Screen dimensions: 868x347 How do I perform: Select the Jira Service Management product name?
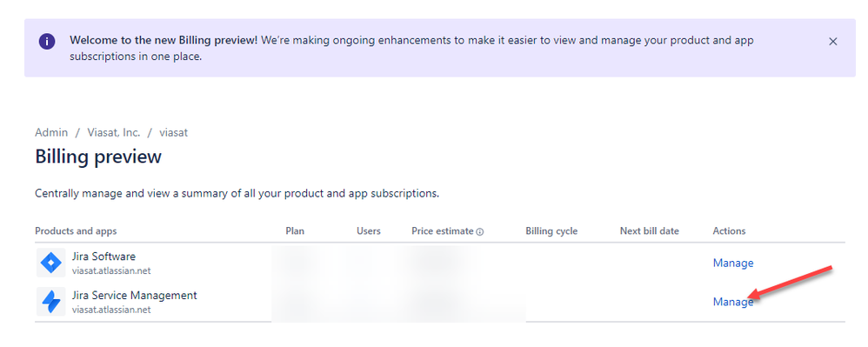(135, 296)
